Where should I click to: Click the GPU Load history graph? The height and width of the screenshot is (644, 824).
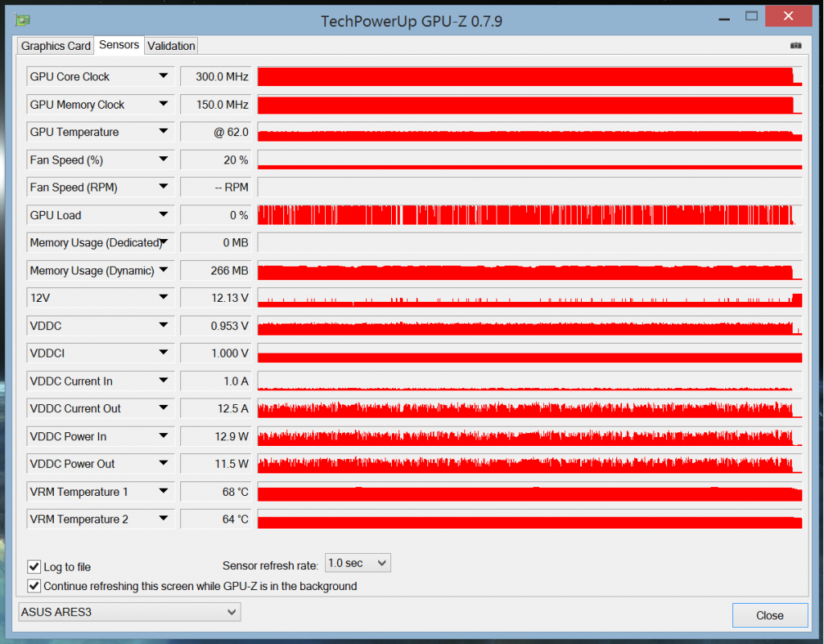coord(529,215)
